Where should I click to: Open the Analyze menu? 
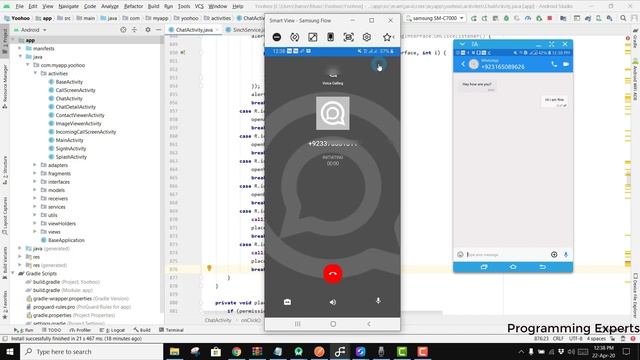pos(110,7)
